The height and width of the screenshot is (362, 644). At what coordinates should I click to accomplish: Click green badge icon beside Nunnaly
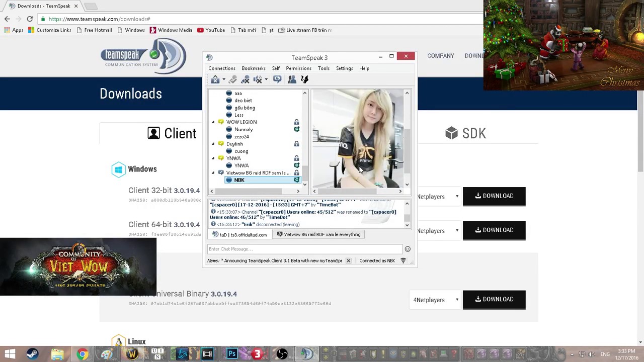pyautogui.click(x=296, y=130)
